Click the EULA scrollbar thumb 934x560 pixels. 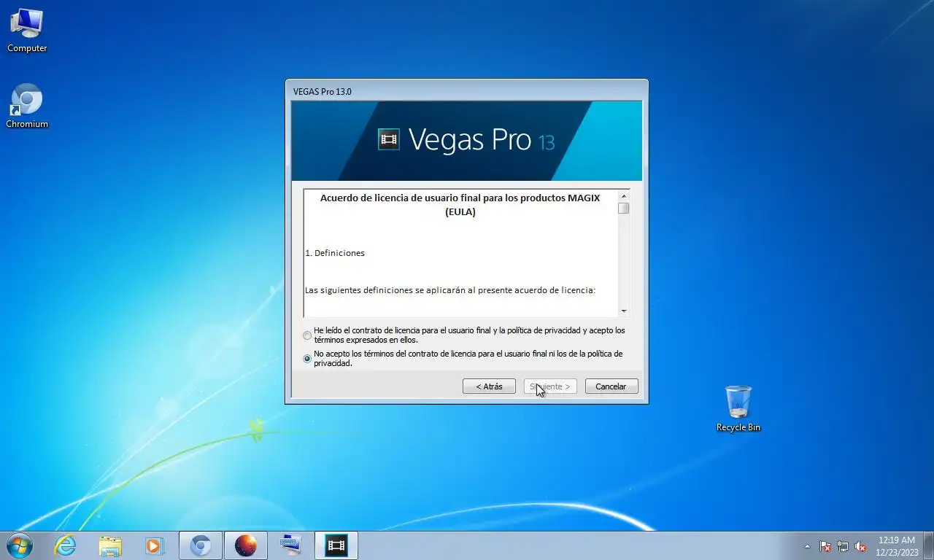pos(624,209)
